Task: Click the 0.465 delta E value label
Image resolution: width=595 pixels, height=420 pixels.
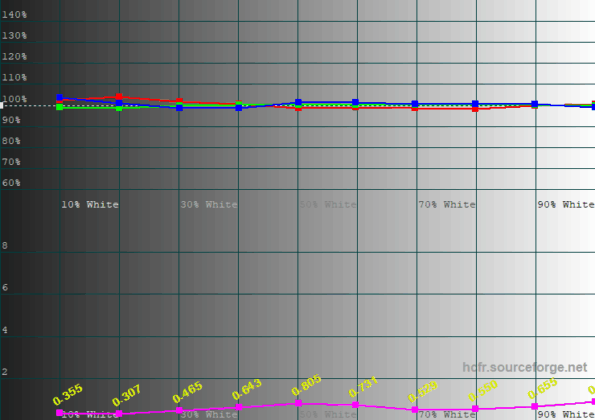Action: click(x=187, y=393)
